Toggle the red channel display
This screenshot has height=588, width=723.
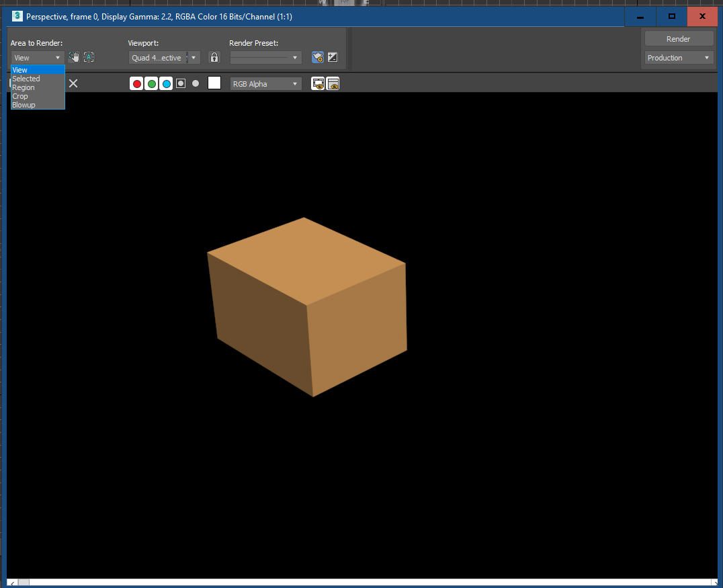(x=136, y=83)
